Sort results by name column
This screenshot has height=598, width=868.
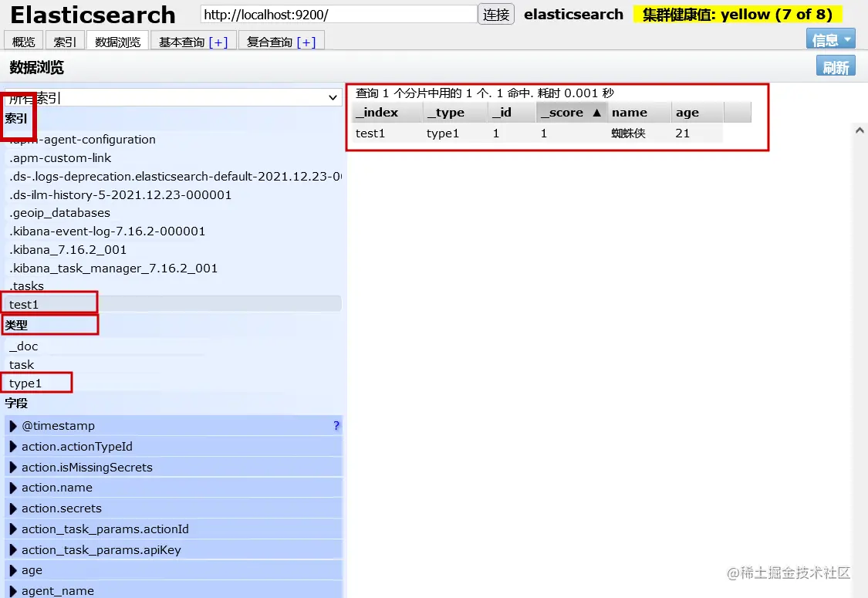pos(640,113)
